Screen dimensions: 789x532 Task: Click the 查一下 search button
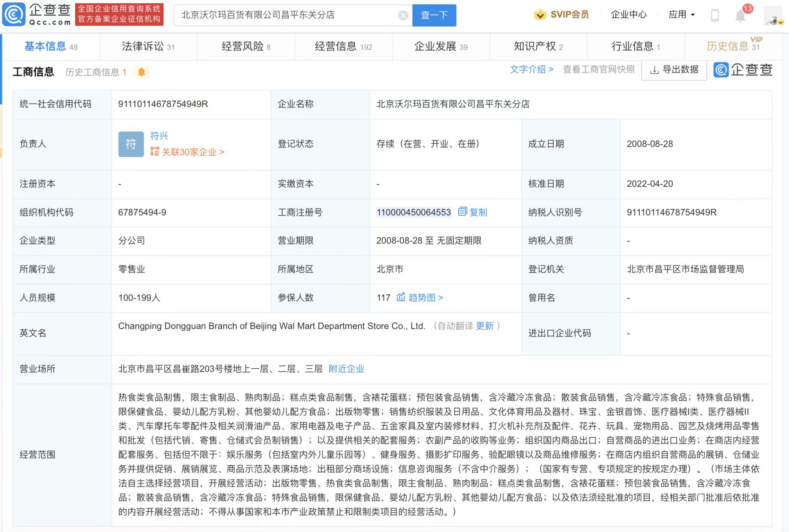(x=434, y=15)
